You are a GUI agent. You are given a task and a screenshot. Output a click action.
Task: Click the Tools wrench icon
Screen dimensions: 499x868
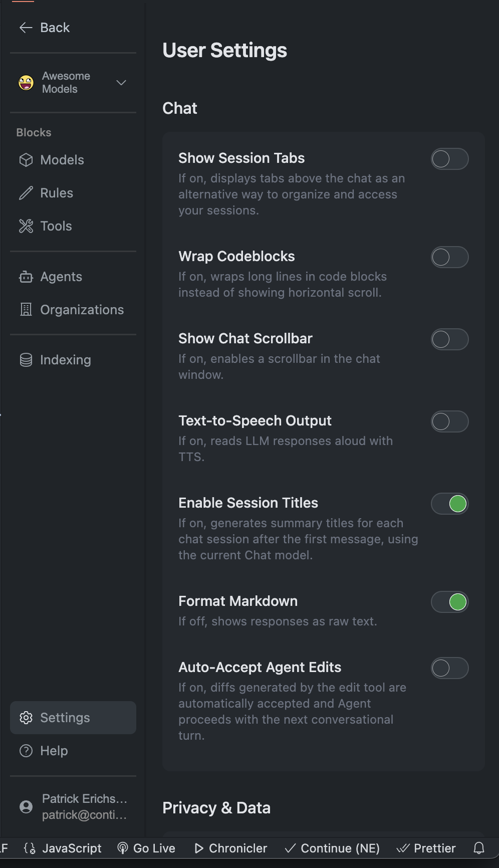26,226
